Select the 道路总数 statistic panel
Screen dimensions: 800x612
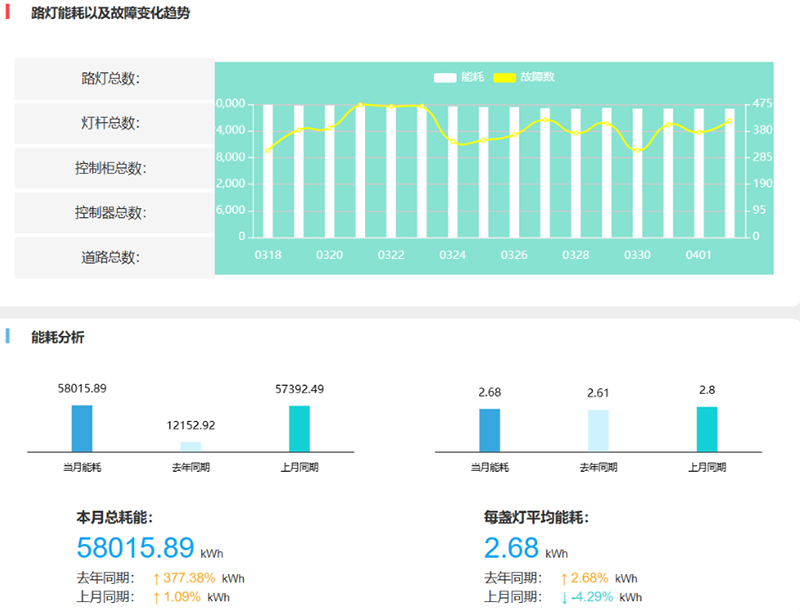[x=110, y=256]
